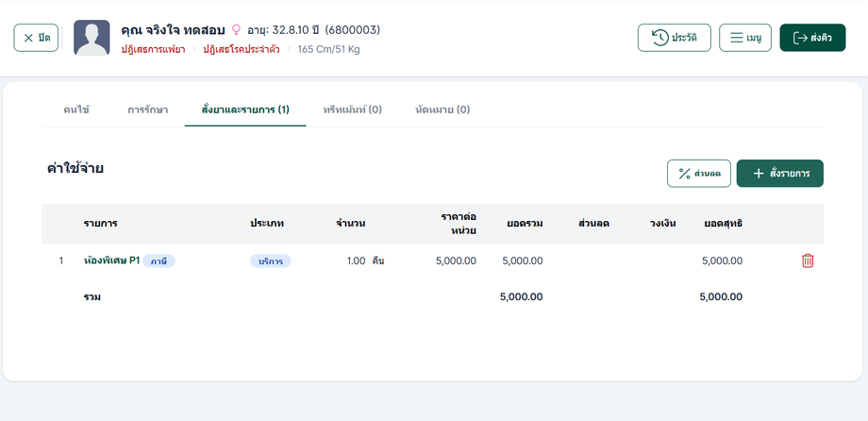Click the percent discount icon
The height and width of the screenshot is (421, 868).
(685, 174)
